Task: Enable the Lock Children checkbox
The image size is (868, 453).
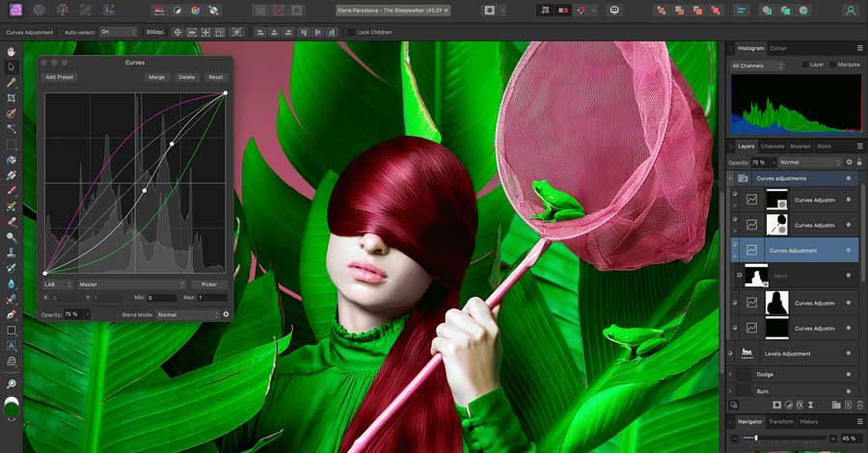Action: [x=351, y=32]
